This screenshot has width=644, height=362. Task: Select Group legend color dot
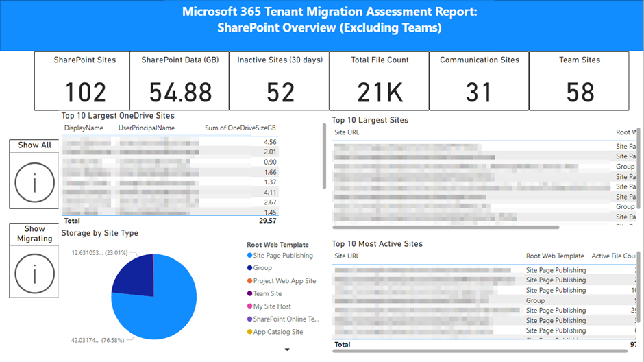[x=249, y=268]
